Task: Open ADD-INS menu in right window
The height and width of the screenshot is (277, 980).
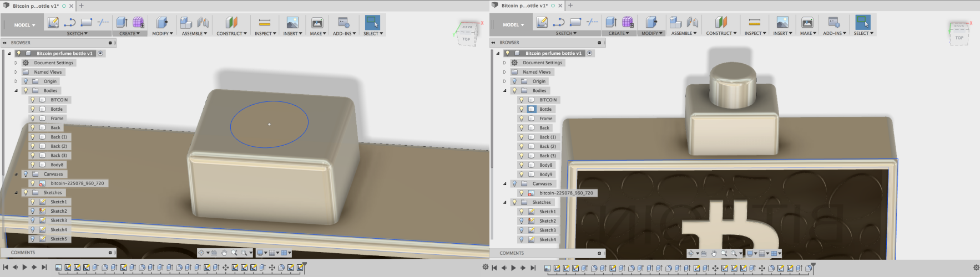Action: 835,33
